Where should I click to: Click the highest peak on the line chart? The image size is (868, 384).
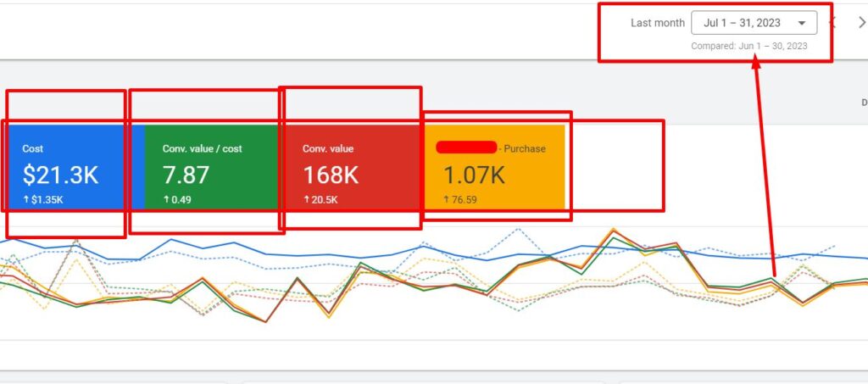click(x=609, y=230)
